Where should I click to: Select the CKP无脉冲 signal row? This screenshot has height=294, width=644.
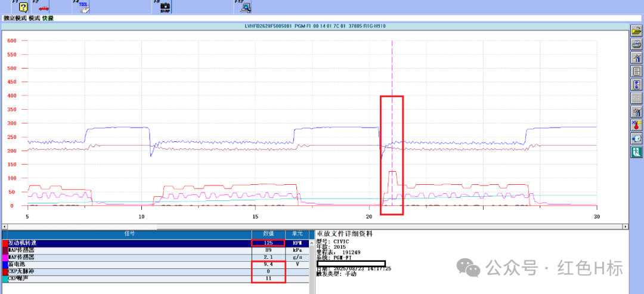coord(156,271)
